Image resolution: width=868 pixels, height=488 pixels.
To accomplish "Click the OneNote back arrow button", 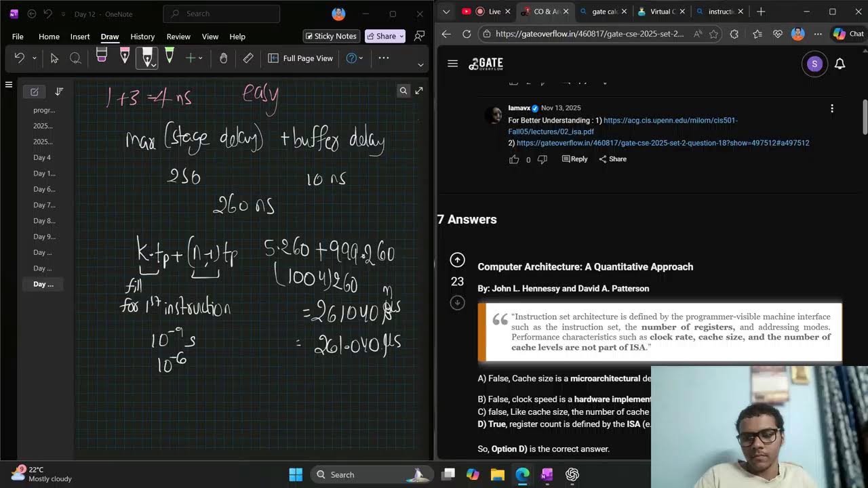I will [32, 14].
